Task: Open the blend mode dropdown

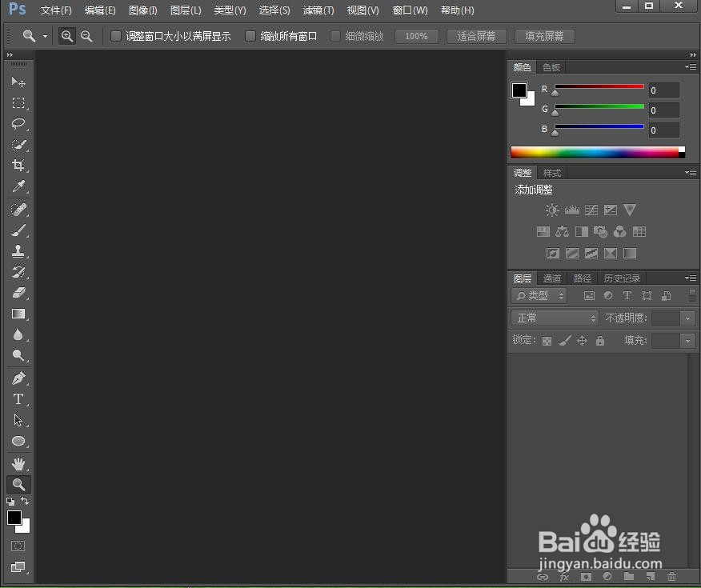Action: 555,318
